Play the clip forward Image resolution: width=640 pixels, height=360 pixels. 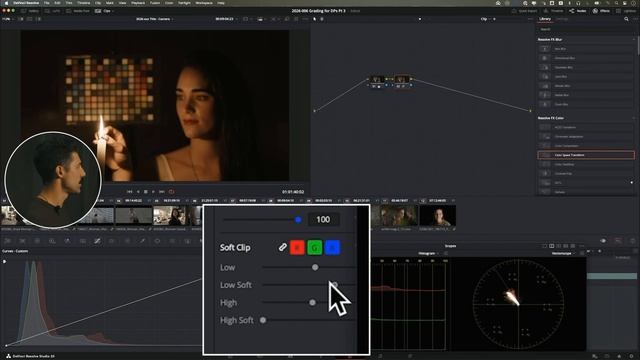153,191
